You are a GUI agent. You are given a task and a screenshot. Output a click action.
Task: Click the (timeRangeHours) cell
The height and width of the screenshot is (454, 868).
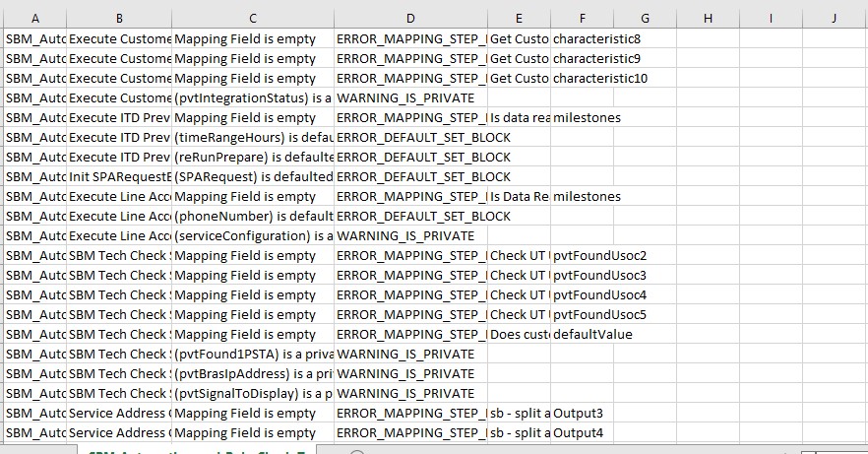click(253, 138)
